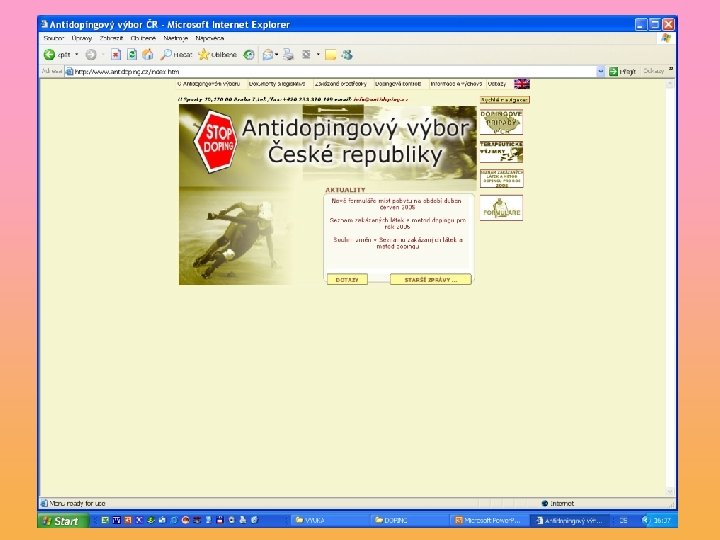Image resolution: width=720 pixels, height=540 pixels.
Task: Switch to Microsoft PowerPoint taskbar button
Action: tap(488, 520)
